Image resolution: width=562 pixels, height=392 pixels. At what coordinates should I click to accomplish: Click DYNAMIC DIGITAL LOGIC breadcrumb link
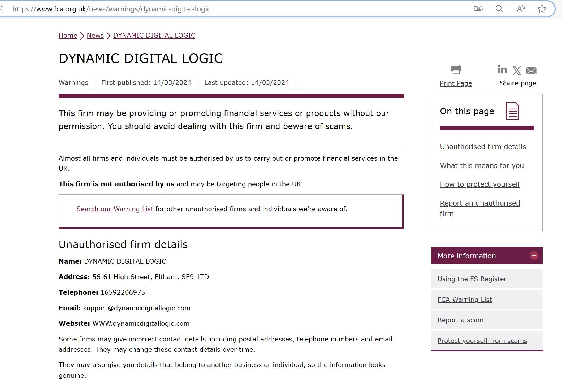click(154, 35)
